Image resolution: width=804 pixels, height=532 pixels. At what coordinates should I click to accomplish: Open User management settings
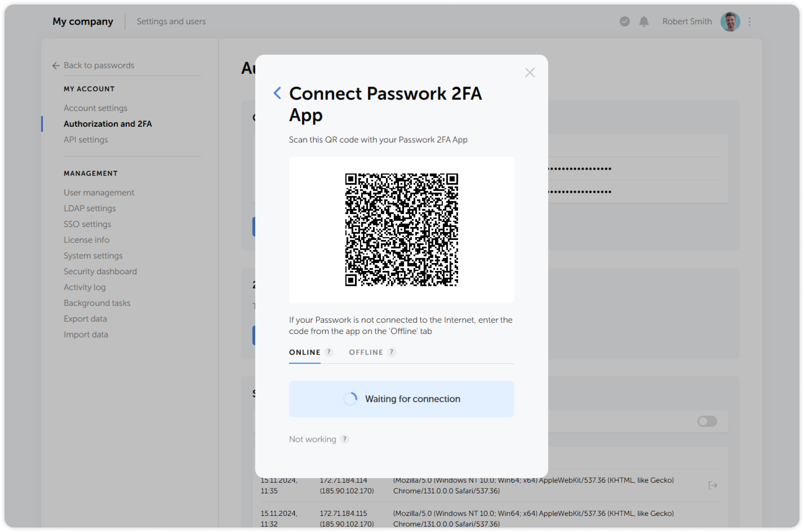click(98, 192)
